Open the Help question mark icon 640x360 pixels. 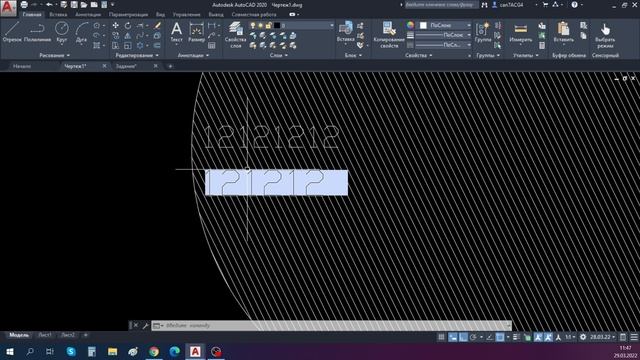[574, 5]
